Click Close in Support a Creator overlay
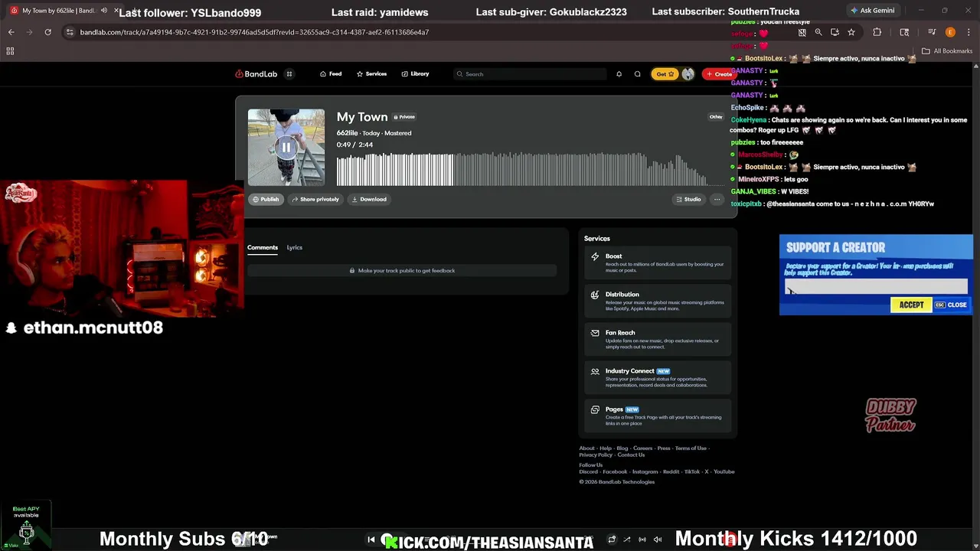 click(952, 305)
